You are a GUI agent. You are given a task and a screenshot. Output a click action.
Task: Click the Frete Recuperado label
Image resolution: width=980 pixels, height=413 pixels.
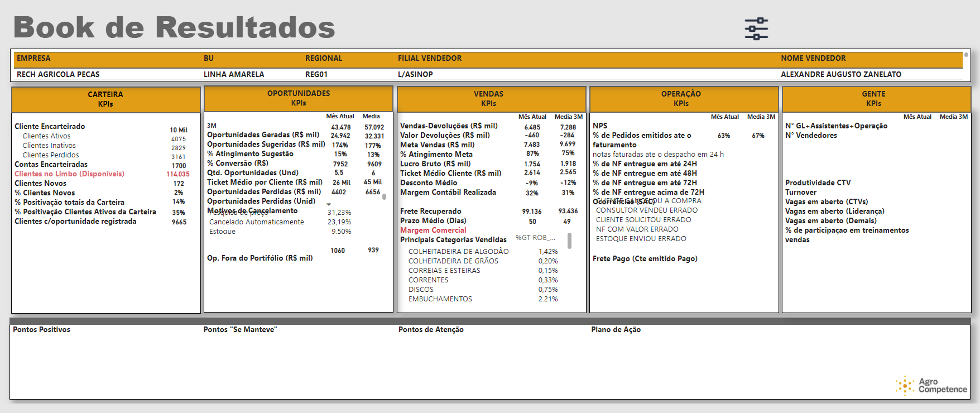[430, 212]
